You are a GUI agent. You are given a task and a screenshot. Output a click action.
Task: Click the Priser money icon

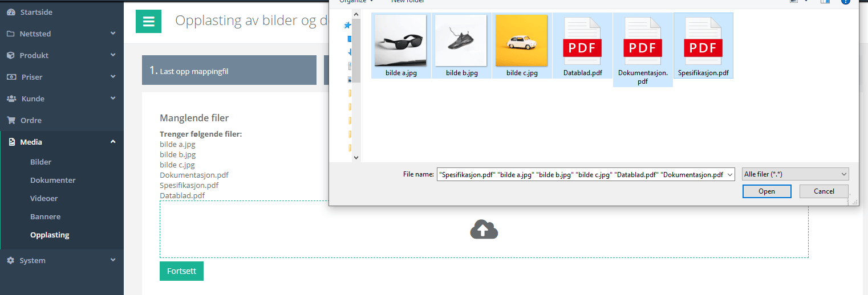(x=11, y=77)
